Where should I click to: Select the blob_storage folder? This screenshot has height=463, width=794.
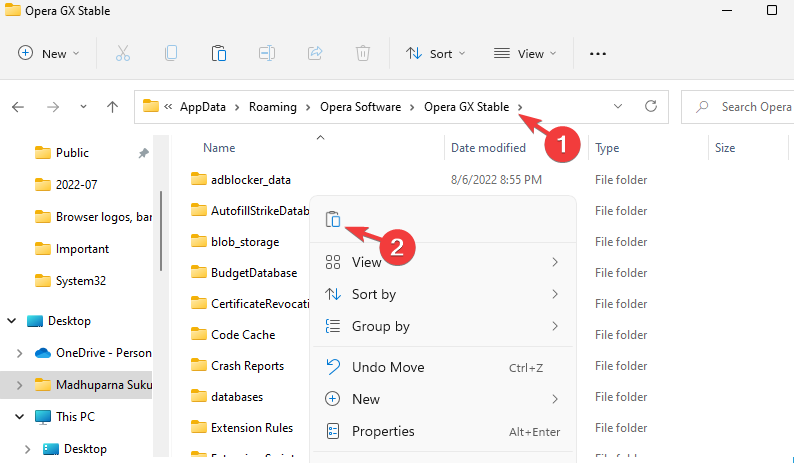tap(245, 242)
